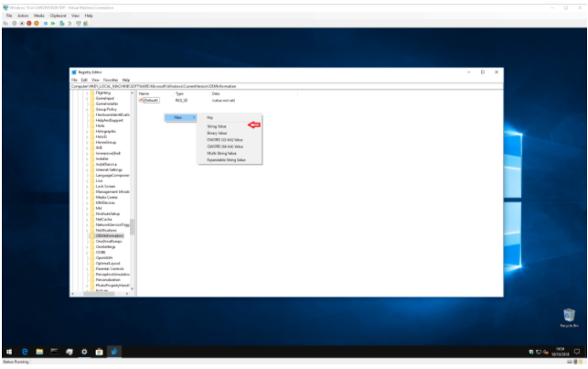Launch Microsoft Edge from the taskbar

tap(25, 352)
